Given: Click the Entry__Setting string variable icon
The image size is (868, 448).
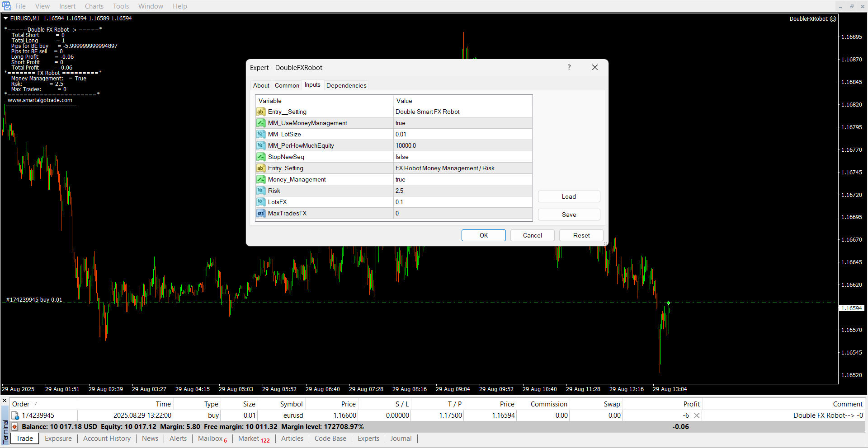Looking at the screenshot, I should [261, 112].
